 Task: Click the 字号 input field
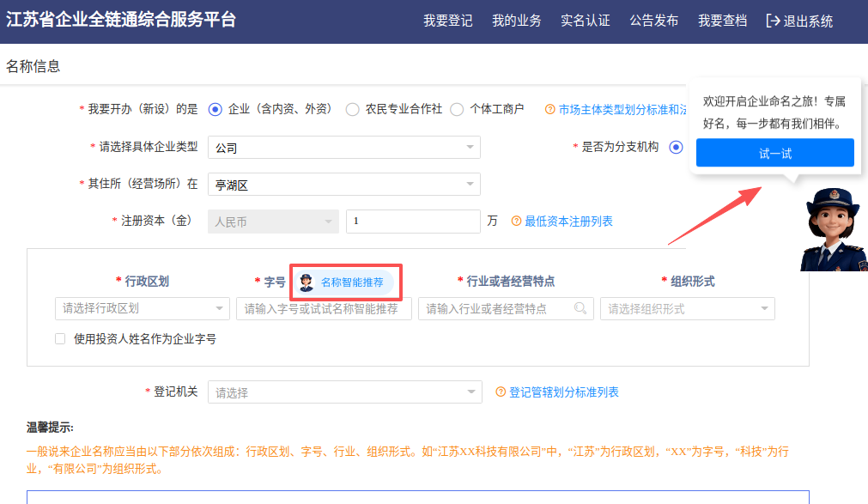point(324,308)
